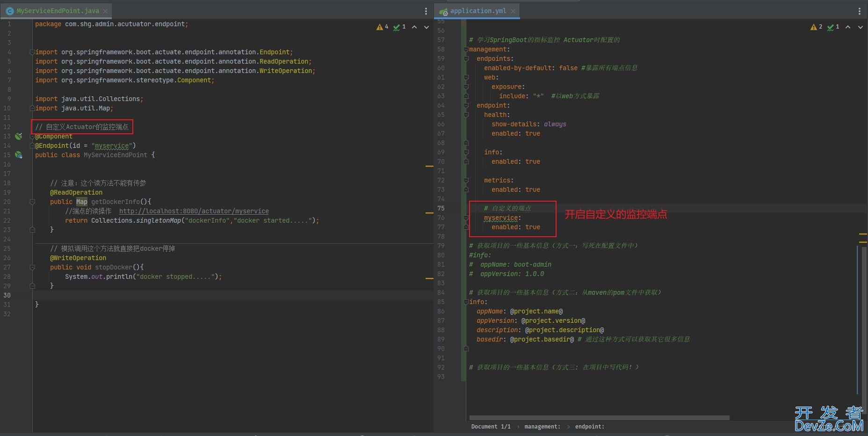
Task: Click the 'Document 1/1' breadcrumb
Action: 491,427
